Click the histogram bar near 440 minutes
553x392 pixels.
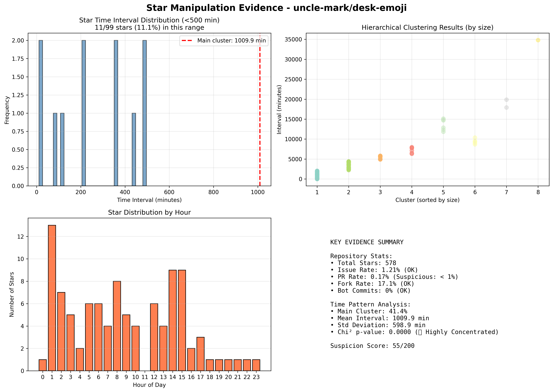tap(134, 149)
